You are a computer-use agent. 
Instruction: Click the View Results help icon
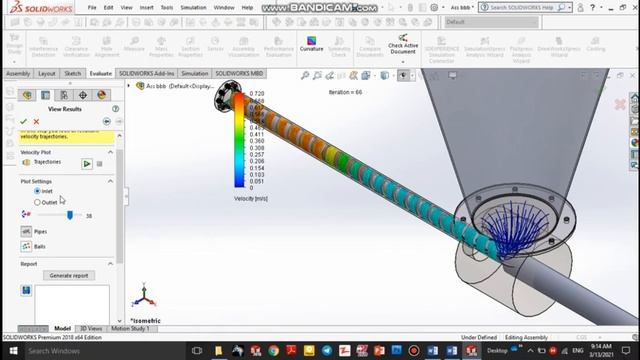click(116, 109)
